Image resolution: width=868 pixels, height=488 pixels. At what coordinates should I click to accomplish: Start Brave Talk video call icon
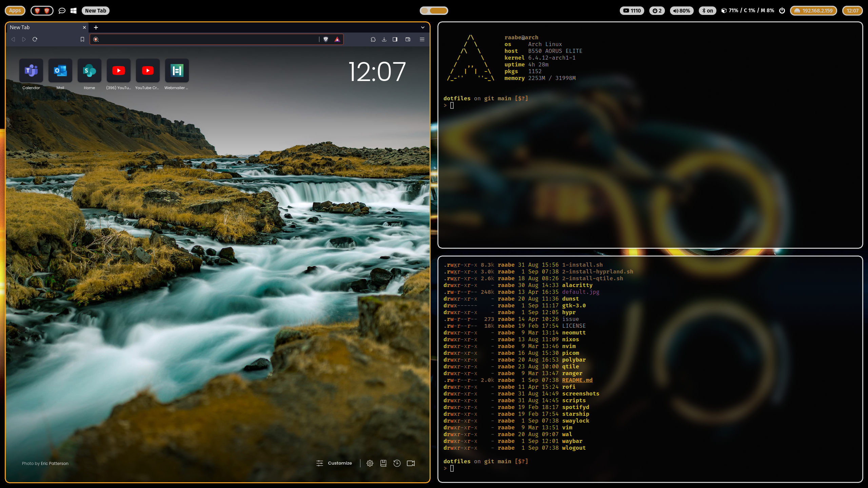(x=411, y=463)
